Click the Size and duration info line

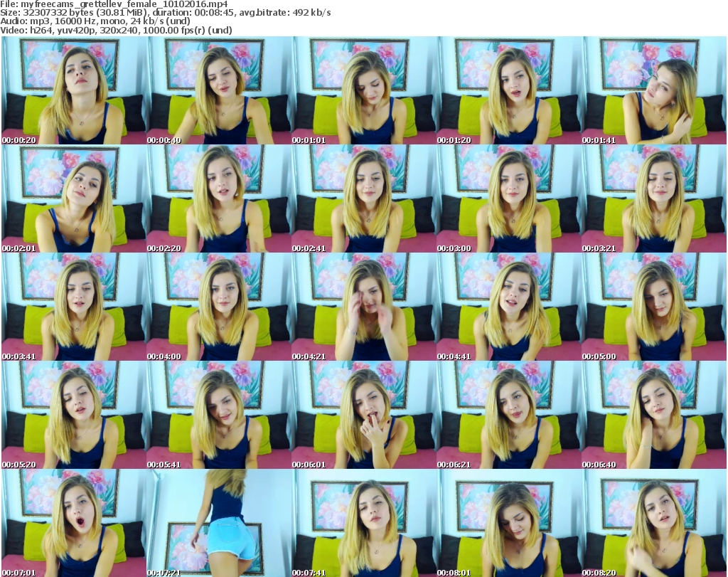(x=165, y=13)
